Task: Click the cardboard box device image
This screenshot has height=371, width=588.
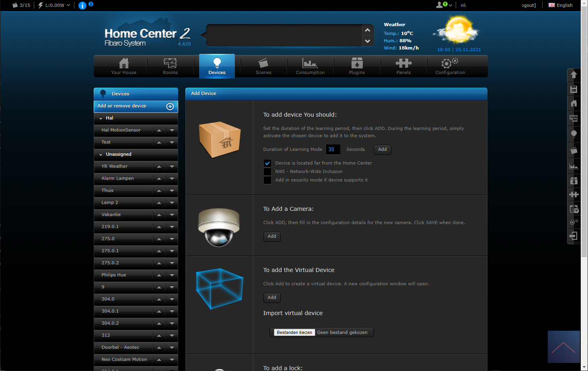Action: (220, 140)
